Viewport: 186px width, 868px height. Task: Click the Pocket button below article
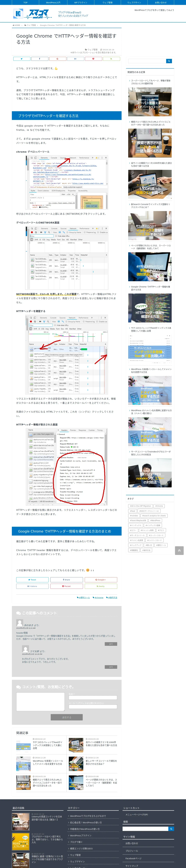pyautogui.click(x=66, y=586)
